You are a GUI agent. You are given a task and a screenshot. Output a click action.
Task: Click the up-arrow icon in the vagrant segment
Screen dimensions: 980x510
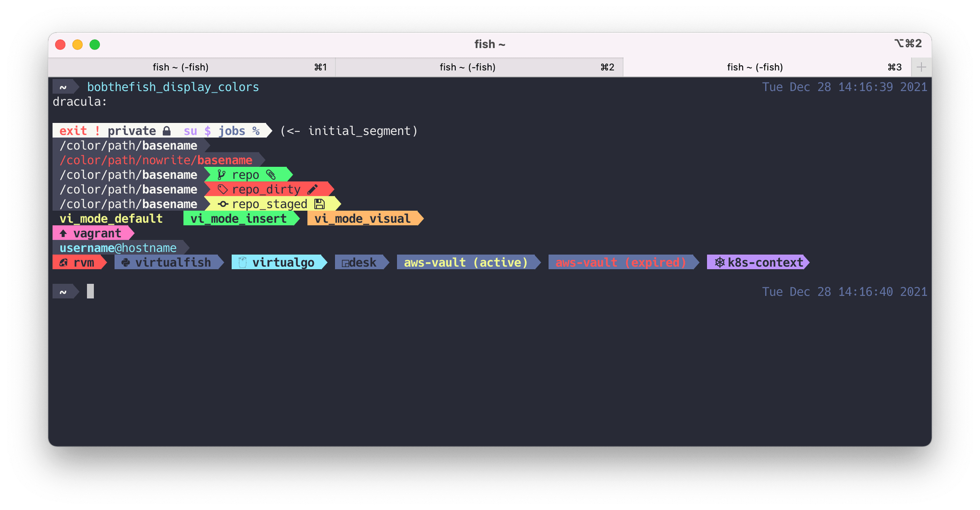[x=63, y=233]
